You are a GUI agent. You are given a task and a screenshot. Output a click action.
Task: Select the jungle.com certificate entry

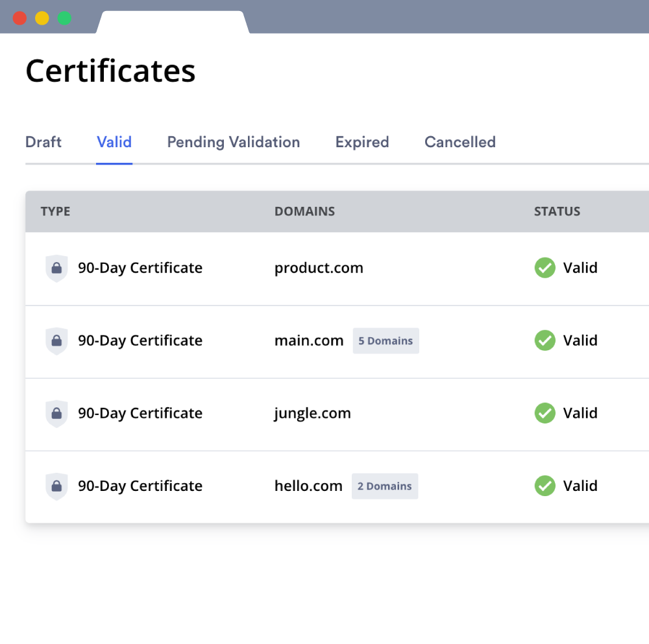tap(312, 413)
